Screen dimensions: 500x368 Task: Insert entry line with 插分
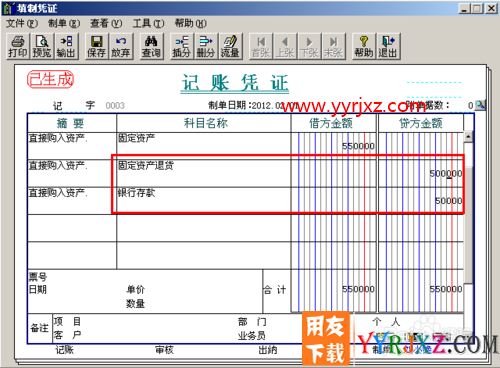click(x=181, y=46)
